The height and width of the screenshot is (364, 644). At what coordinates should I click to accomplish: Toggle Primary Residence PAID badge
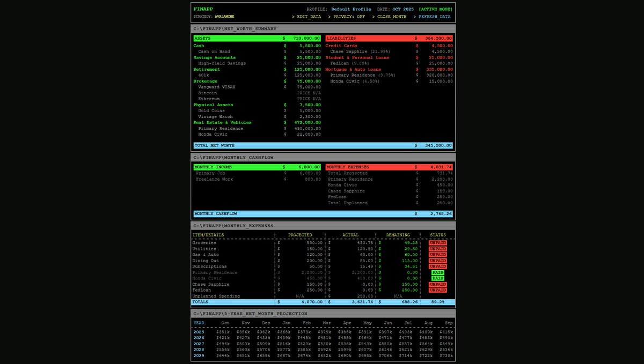[x=438, y=272]
